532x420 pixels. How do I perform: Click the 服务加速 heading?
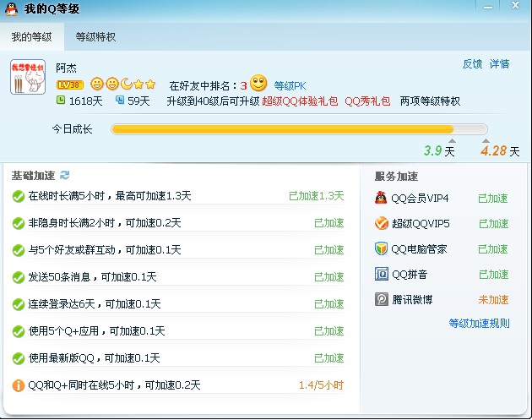(396, 177)
